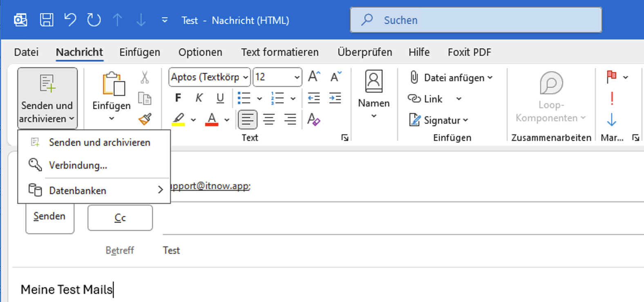Click the red exclamation high importance icon
The width and height of the screenshot is (644, 302).
612,98
